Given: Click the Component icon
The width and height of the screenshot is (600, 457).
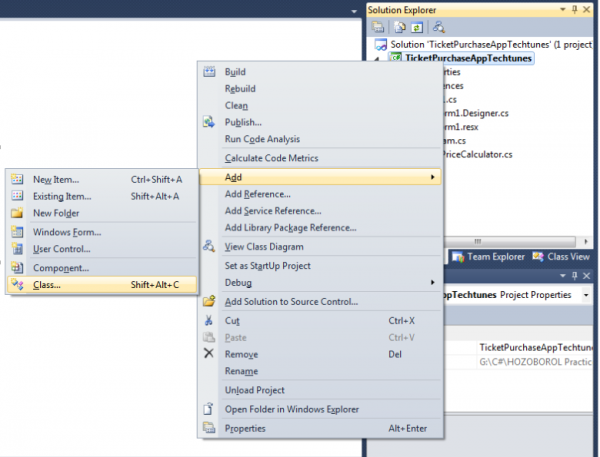Looking at the screenshot, I should [x=17, y=268].
